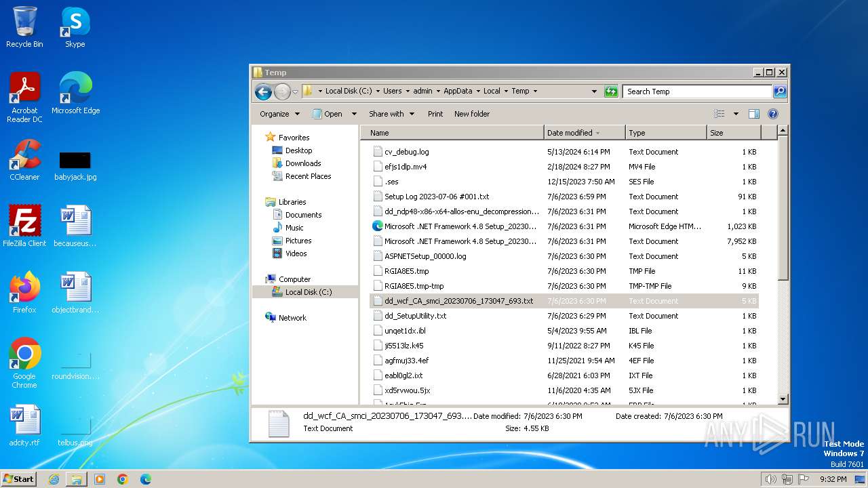The width and height of the screenshot is (868, 488).
Task: Click the file list scroll-down arrow
Action: 783,399
